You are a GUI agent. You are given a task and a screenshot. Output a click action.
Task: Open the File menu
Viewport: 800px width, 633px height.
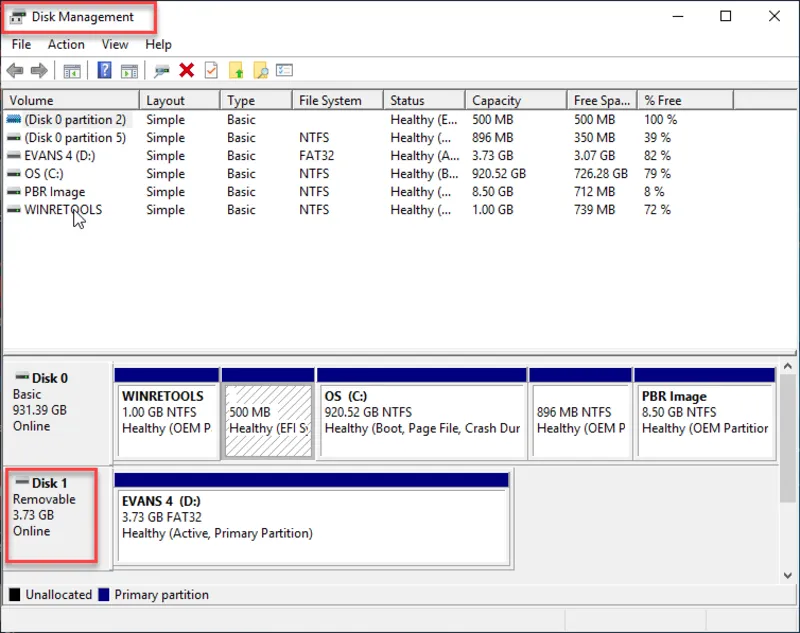pyautogui.click(x=21, y=44)
